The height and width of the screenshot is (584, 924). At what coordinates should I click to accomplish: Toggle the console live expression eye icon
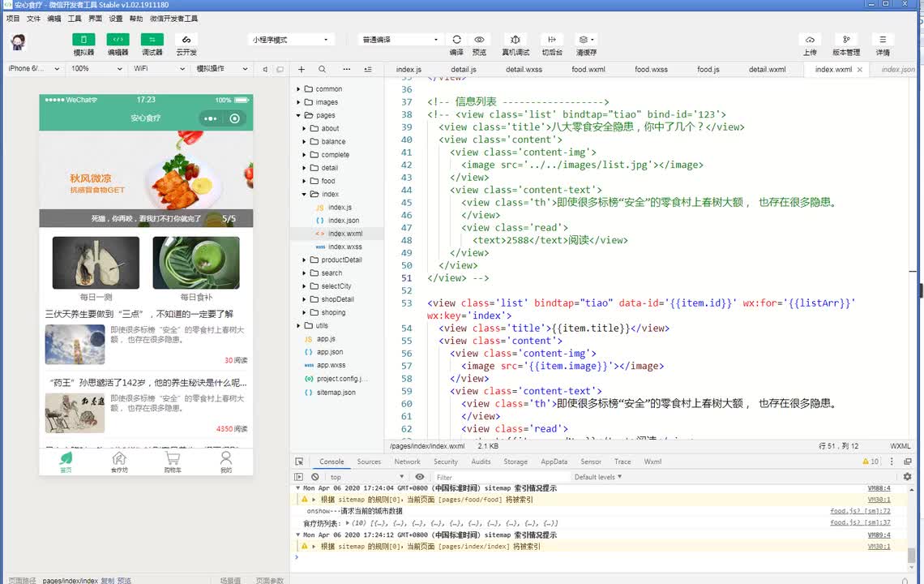coord(420,477)
